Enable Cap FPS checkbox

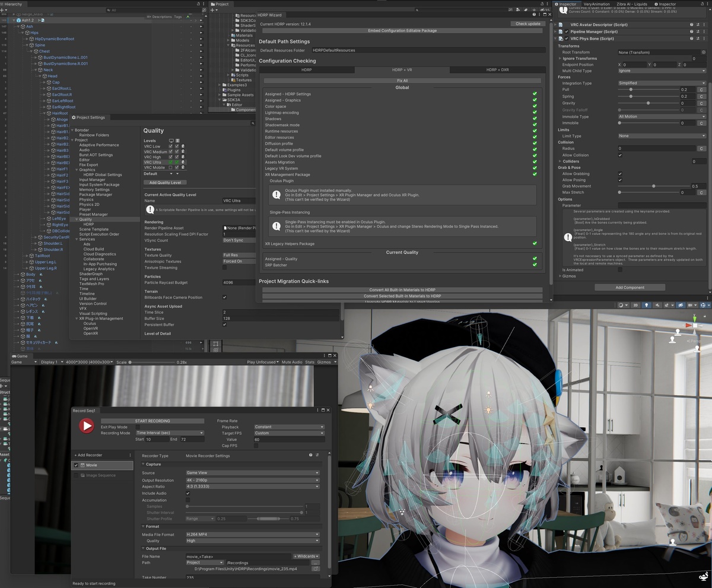point(256,446)
